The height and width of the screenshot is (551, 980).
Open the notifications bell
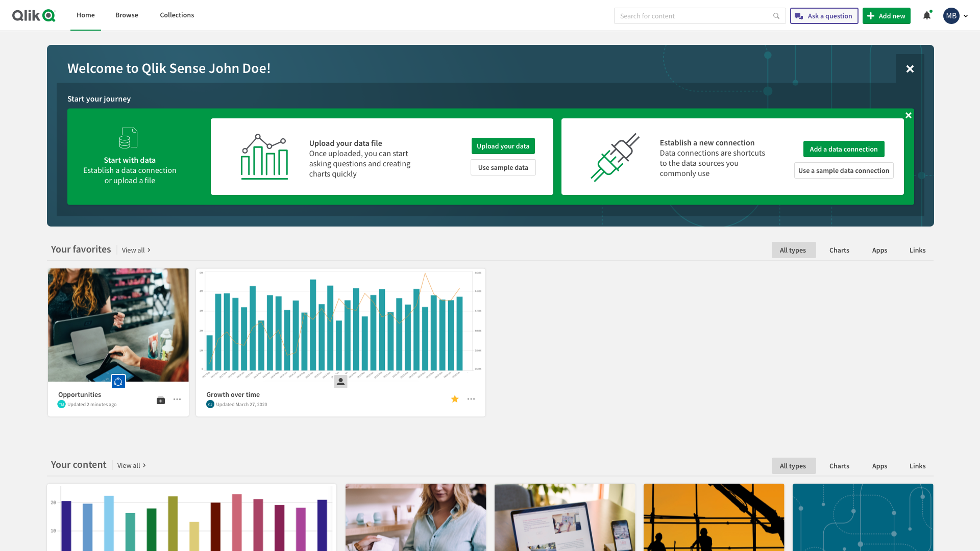(x=927, y=16)
